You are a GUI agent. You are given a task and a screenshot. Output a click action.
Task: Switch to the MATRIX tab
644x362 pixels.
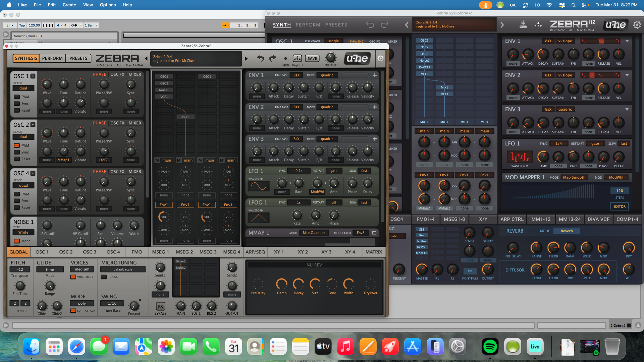[374, 252]
